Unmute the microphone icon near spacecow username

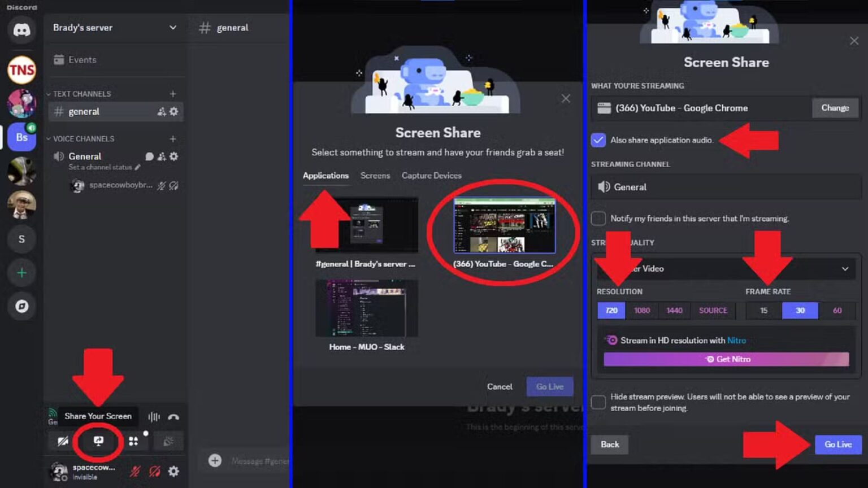[x=134, y=470]
